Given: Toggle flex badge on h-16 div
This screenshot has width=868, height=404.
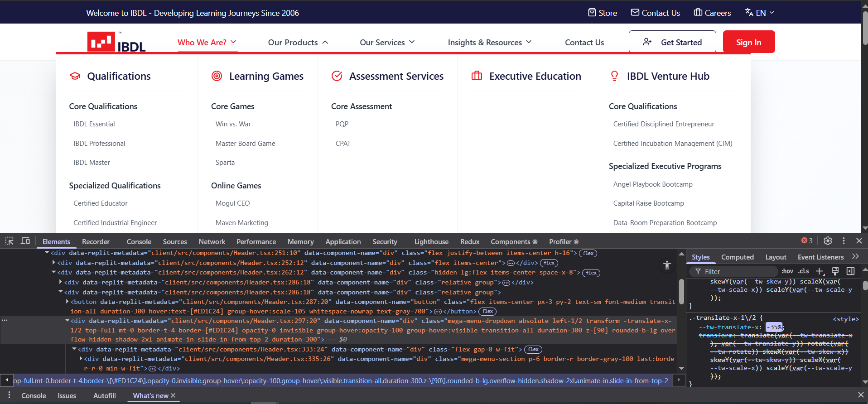Looking at the screenshot, I should coord(588,254).
